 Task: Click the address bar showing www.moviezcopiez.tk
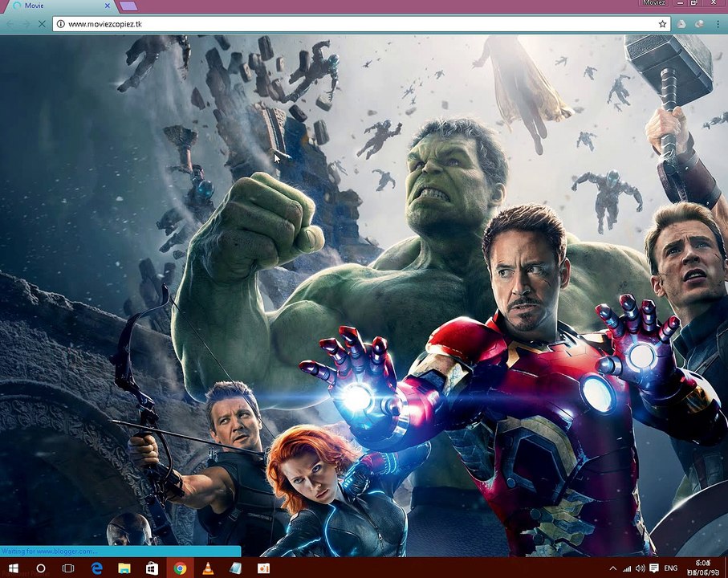pyautogui.click(x=362, y=23)
